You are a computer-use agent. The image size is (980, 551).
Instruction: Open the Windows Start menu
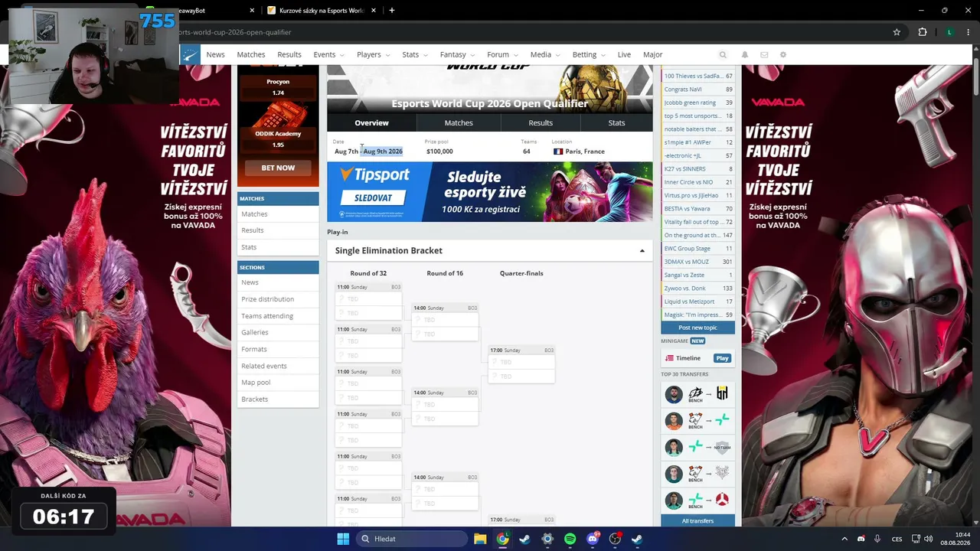[x=343, y=539]
